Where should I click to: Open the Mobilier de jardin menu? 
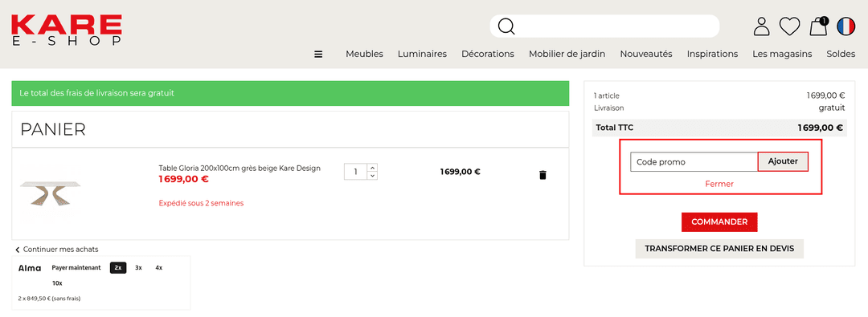pos(567,55)
